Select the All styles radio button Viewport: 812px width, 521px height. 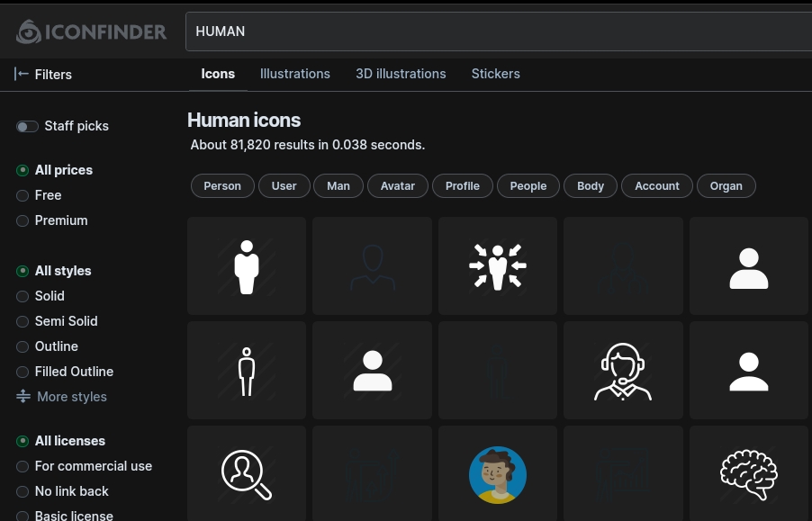pos(23,271)
